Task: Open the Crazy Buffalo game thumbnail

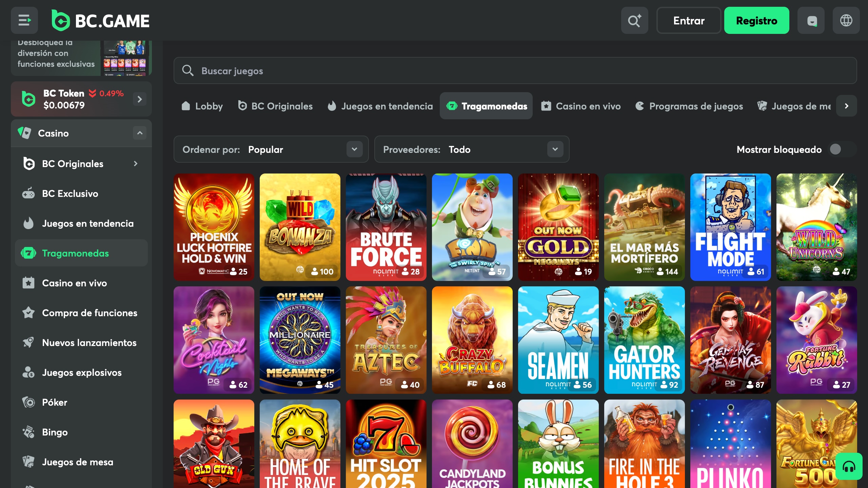Action: pyautogui.click(x=472, y=340)
